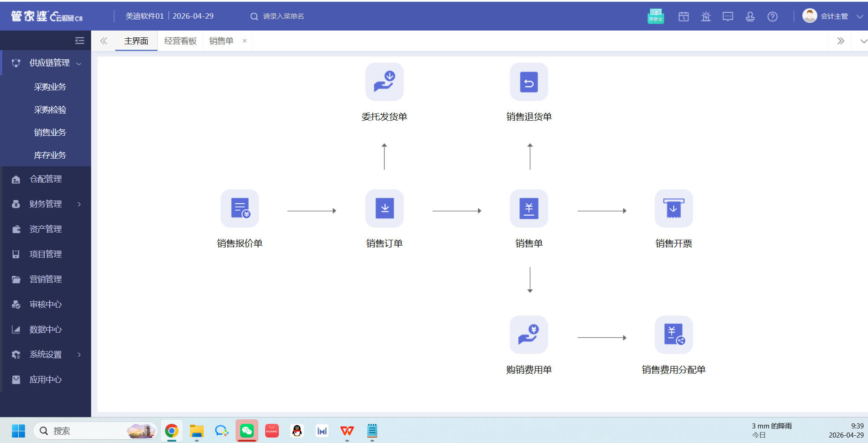The height and width of the screenshot is (443, 868).
Task: Expand the 财务管理 submenu
Action: click(46, 204)
